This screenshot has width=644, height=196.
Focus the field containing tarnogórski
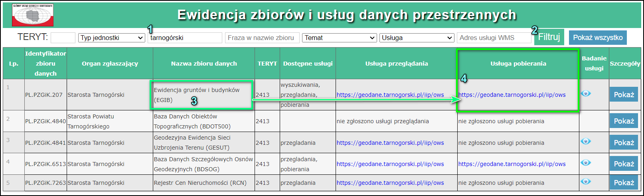click(185, 38)
